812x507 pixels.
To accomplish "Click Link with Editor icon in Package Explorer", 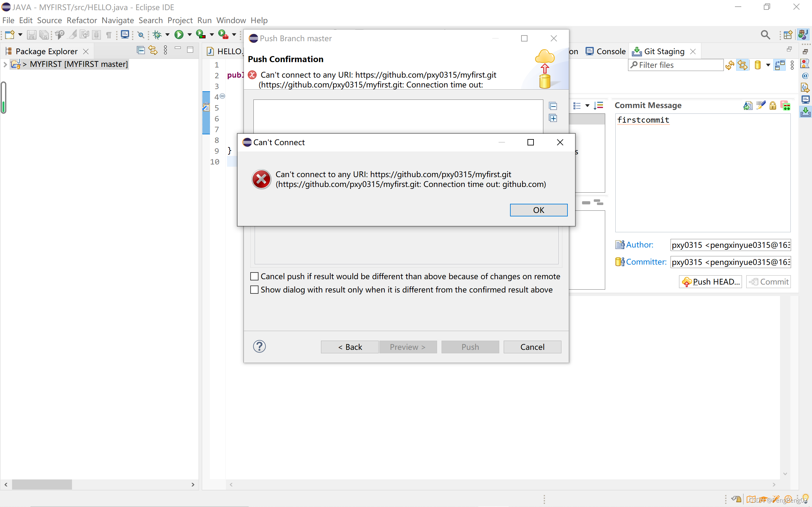I will coord(153,51).
